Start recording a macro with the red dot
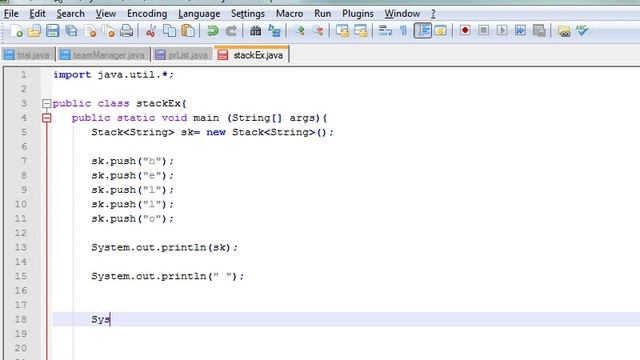Viewport: 640px width, 360px height. (465, 31)
